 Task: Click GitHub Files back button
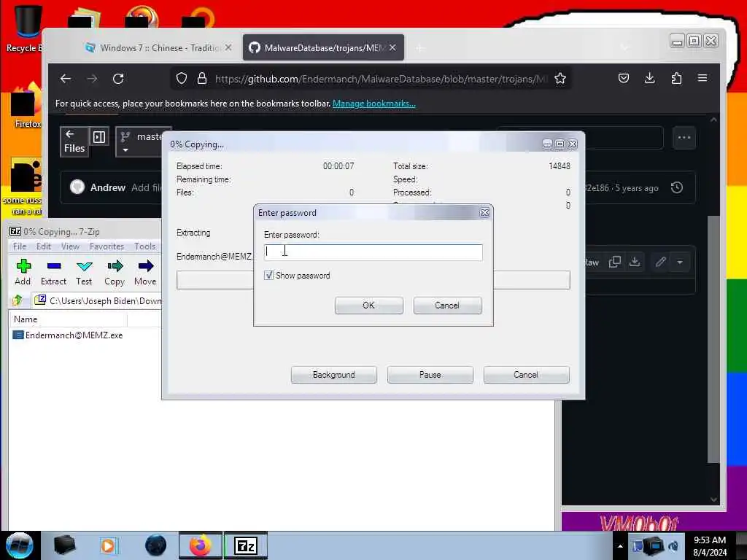[74, 141]
